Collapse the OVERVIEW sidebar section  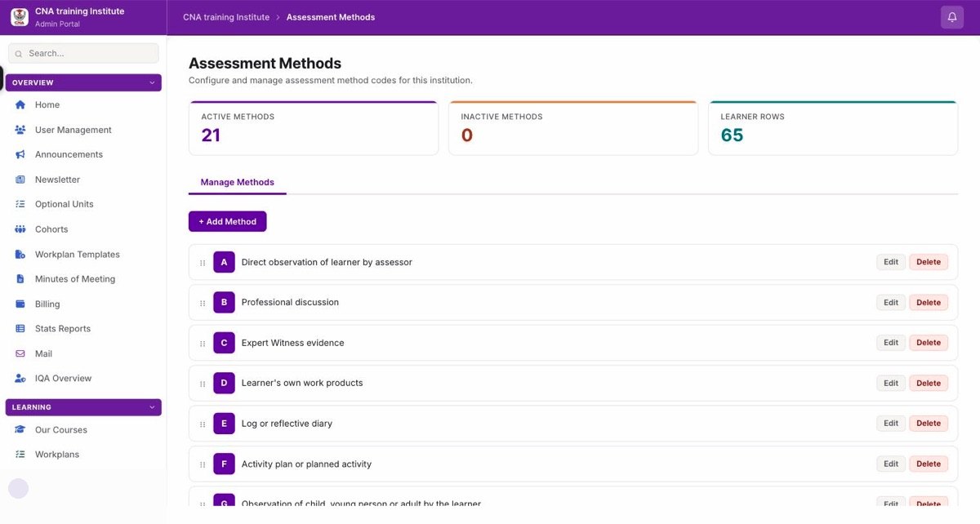pos(83,82)
